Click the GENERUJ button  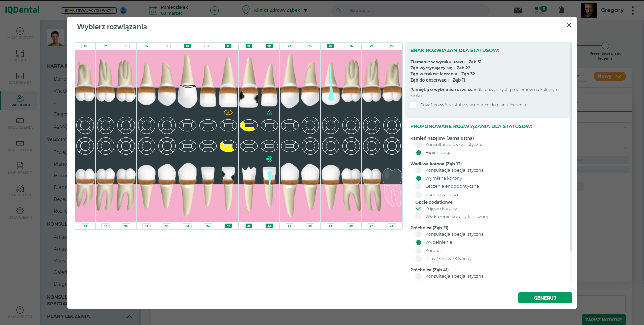tap(545, 298)
